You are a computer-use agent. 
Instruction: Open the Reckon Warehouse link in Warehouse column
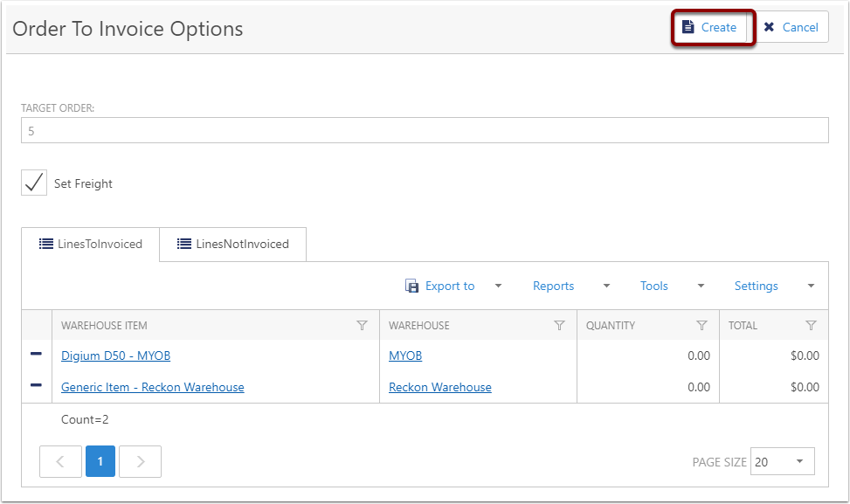point(439,387)
